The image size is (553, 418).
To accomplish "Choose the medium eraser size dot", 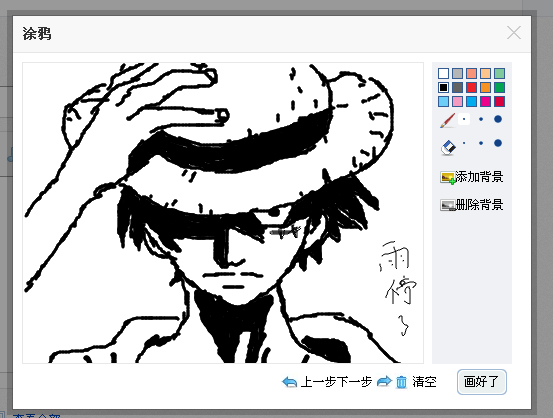I will 481,143.
